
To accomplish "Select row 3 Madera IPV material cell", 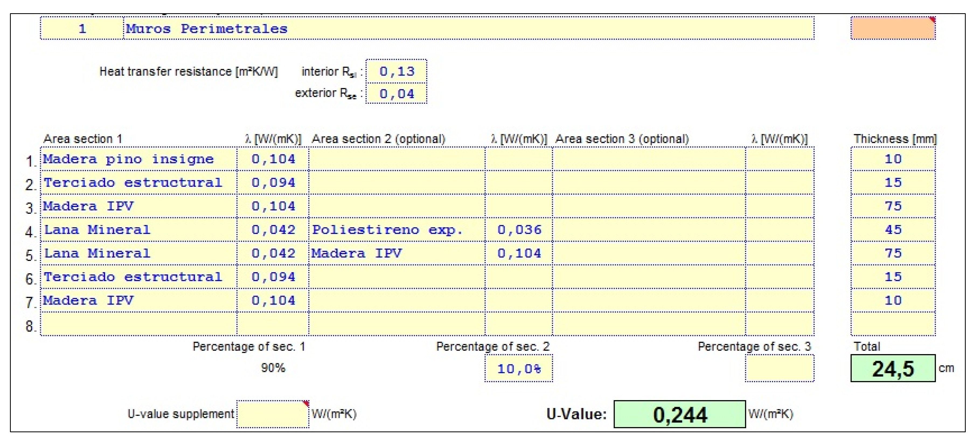I will (139, 206).
